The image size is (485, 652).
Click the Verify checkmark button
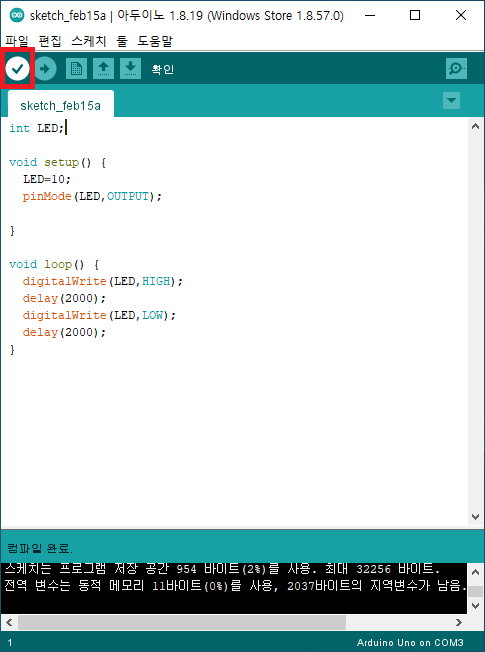click(17, 68)
